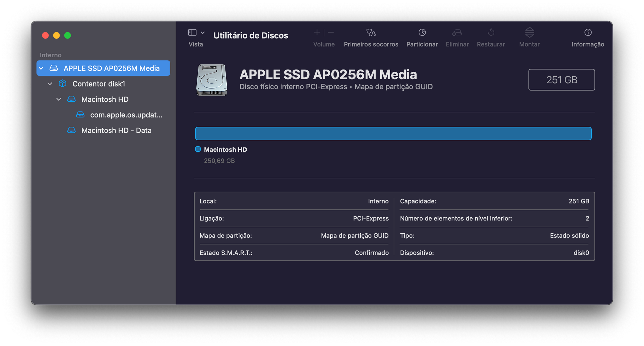Minimize the window with the yellow button

(x=56, y=35)
